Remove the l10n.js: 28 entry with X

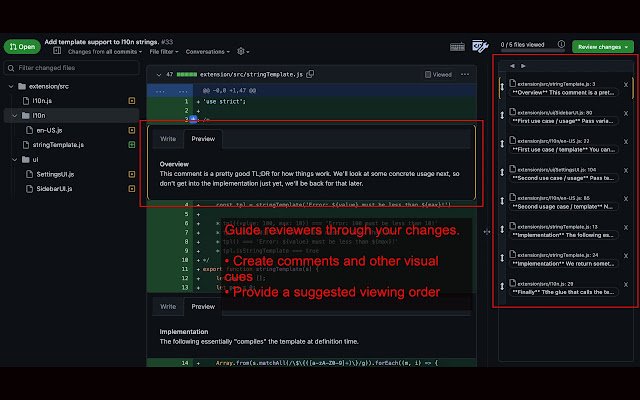click(x=626, y=284)
